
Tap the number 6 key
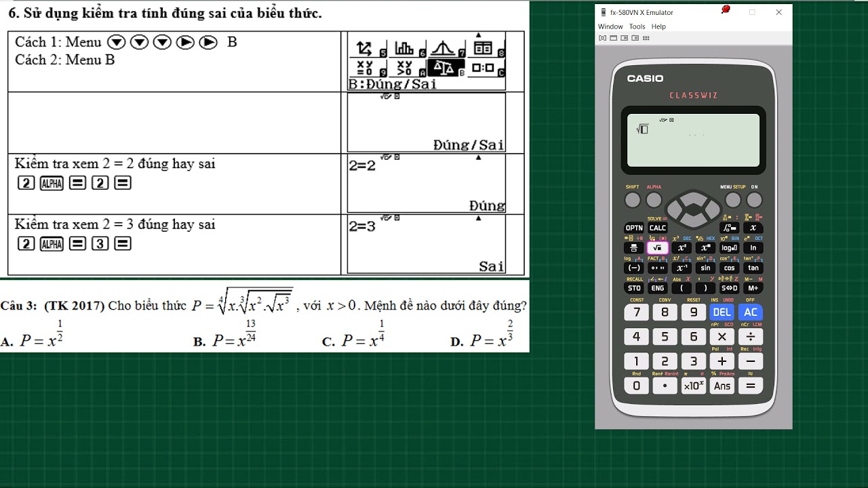(x=693, y=337)
